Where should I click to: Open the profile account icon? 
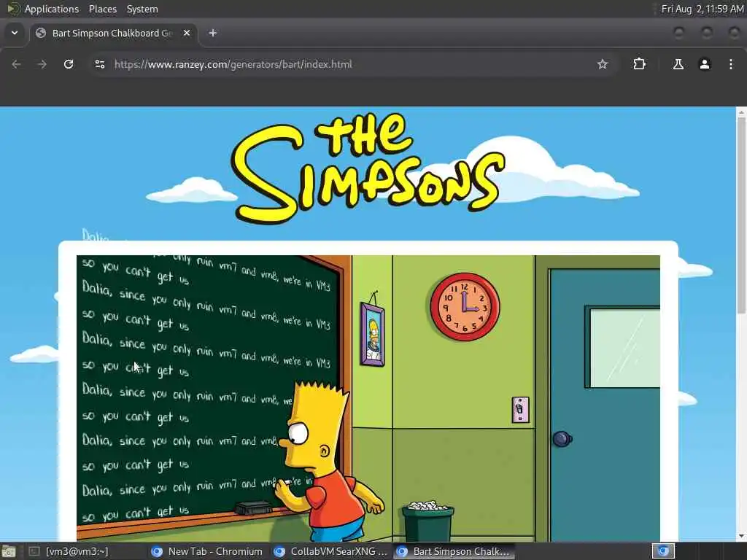[705, 64]
